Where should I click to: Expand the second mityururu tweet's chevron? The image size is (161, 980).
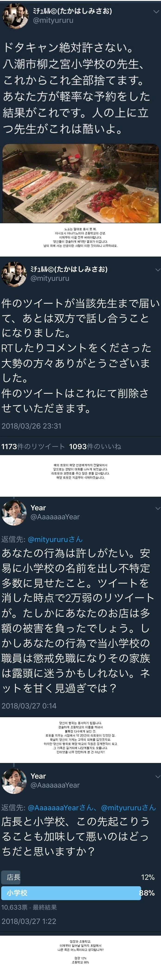coord(157,269)
